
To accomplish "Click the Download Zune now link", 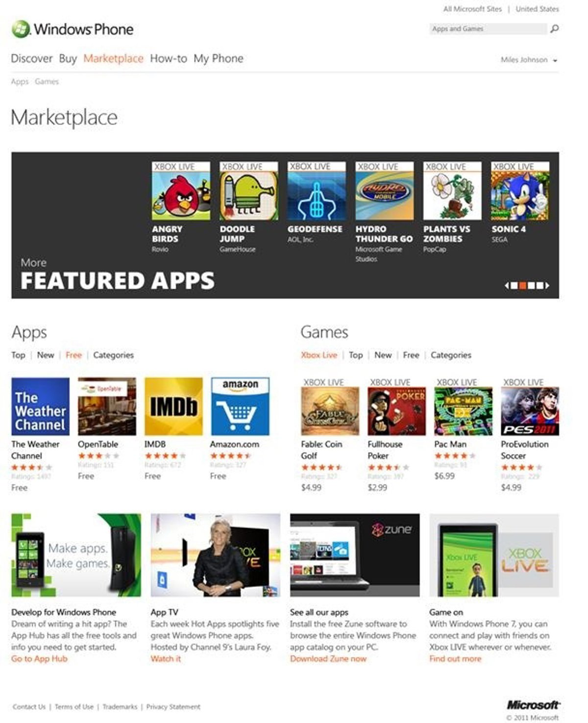I will pos(328,659).
